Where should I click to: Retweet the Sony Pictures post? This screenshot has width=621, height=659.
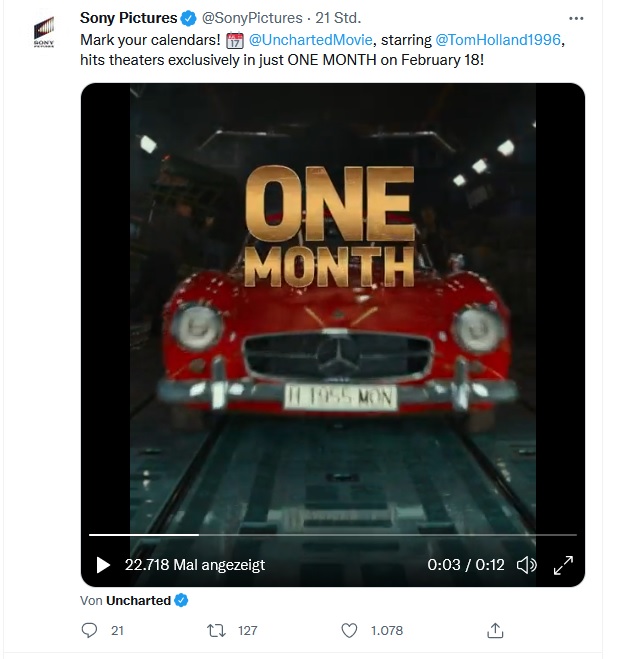(215, 630)
